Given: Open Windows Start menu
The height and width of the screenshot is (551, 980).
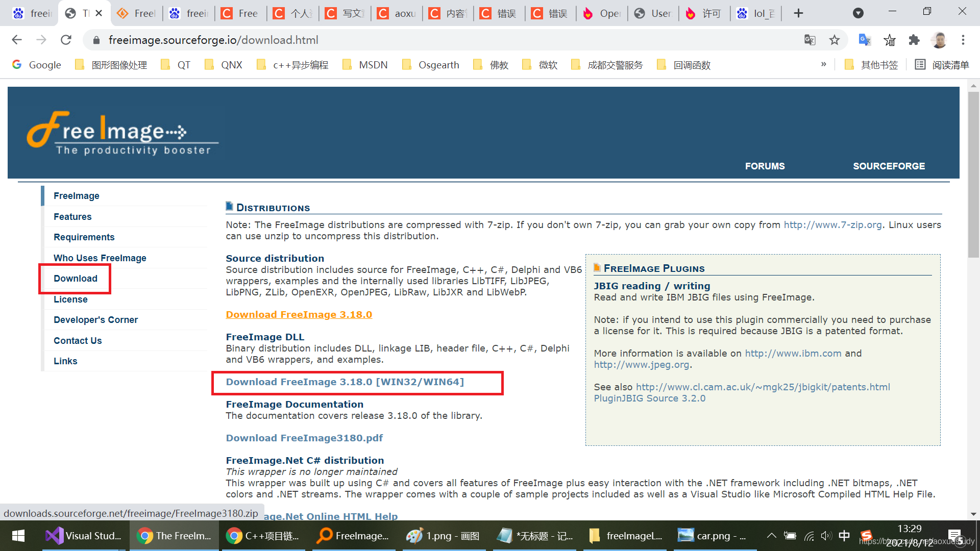Looking at the screenshot, I should point(18,536).
